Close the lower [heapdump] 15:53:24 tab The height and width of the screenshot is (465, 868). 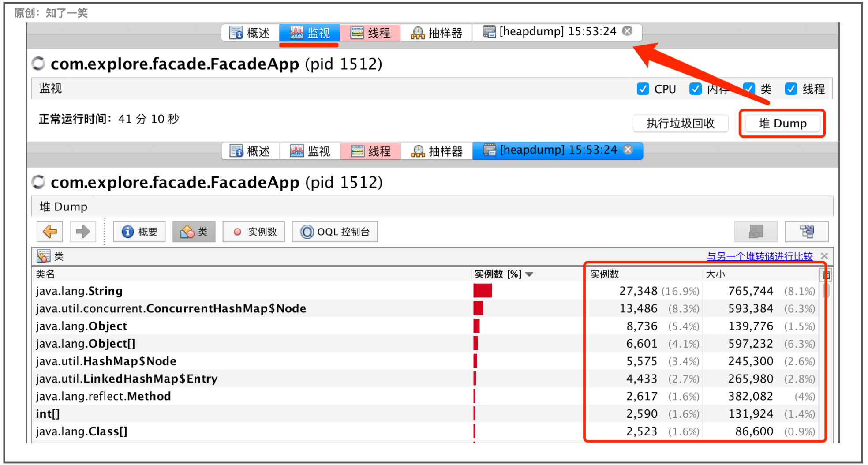pyautogui.click(x=628, y=150)
